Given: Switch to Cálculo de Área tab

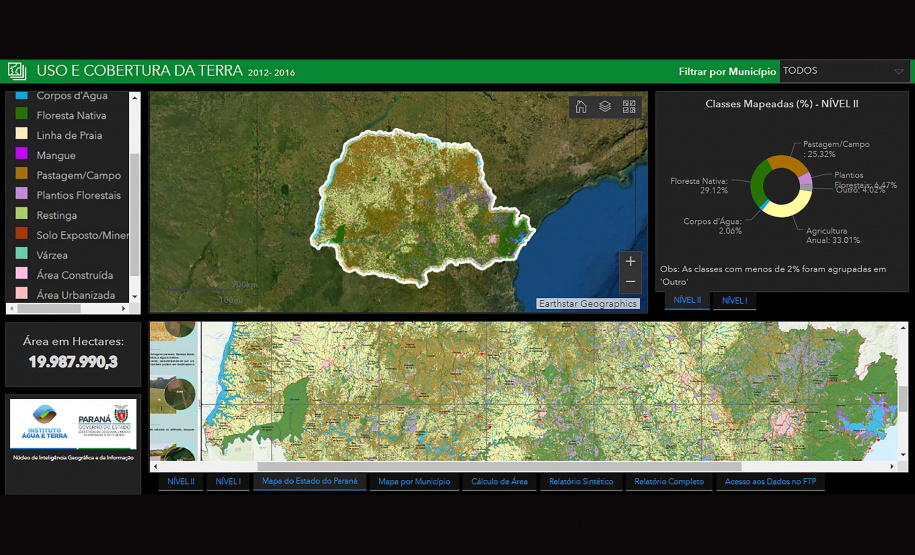Looking at the screenshot, I should pos(499,482).
